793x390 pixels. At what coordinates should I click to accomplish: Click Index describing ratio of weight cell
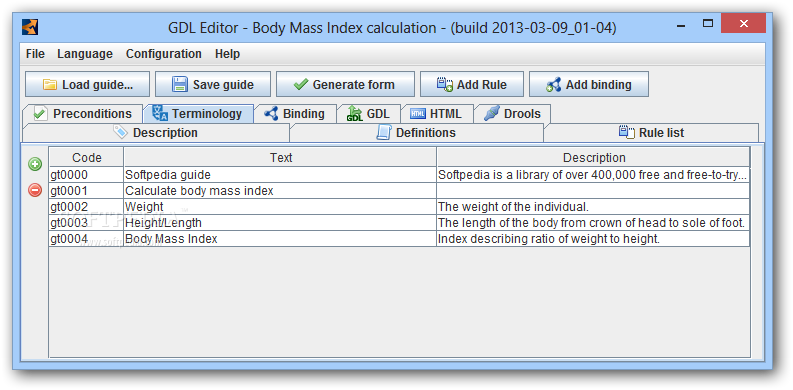coord(593,239)
